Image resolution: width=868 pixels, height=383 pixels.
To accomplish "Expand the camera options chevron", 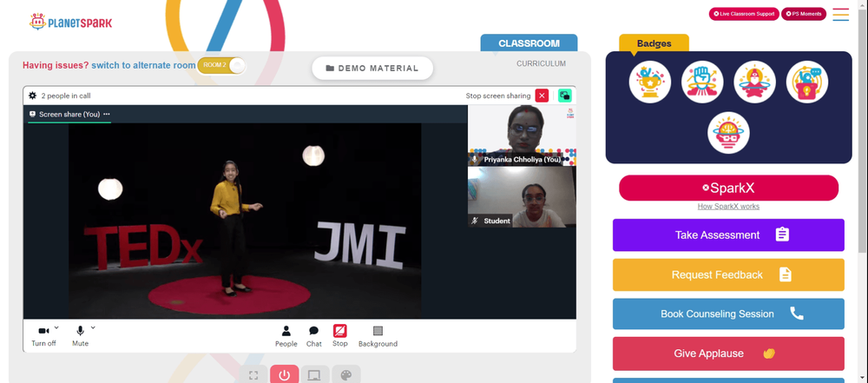I will point(56,327).
